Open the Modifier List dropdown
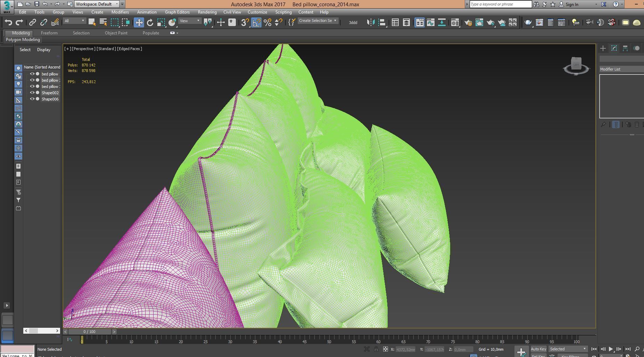644x357 pixels. click(x=622, y=69)
